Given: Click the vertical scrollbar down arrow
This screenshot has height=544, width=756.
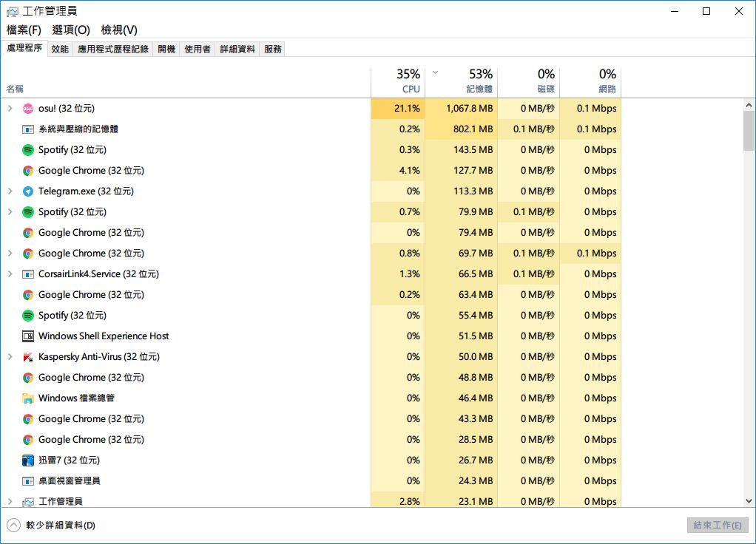Looking at the screenshot, I should pyautogui.click(x=749, y=500).
